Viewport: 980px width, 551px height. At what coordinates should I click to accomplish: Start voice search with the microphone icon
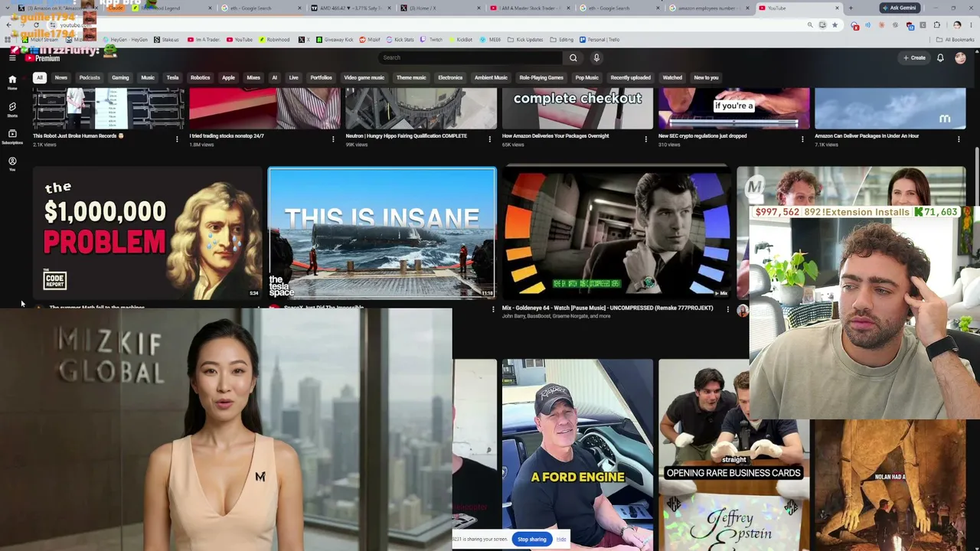(x=596, y=57)
